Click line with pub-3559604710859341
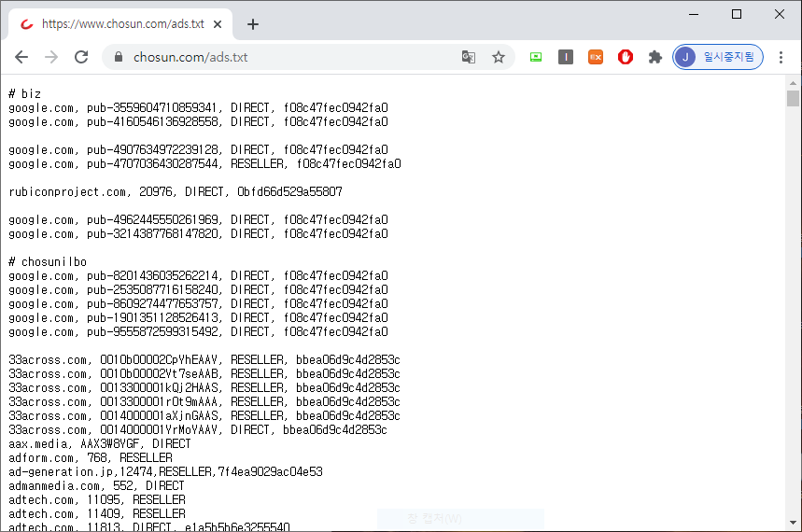 pos(199,108)
